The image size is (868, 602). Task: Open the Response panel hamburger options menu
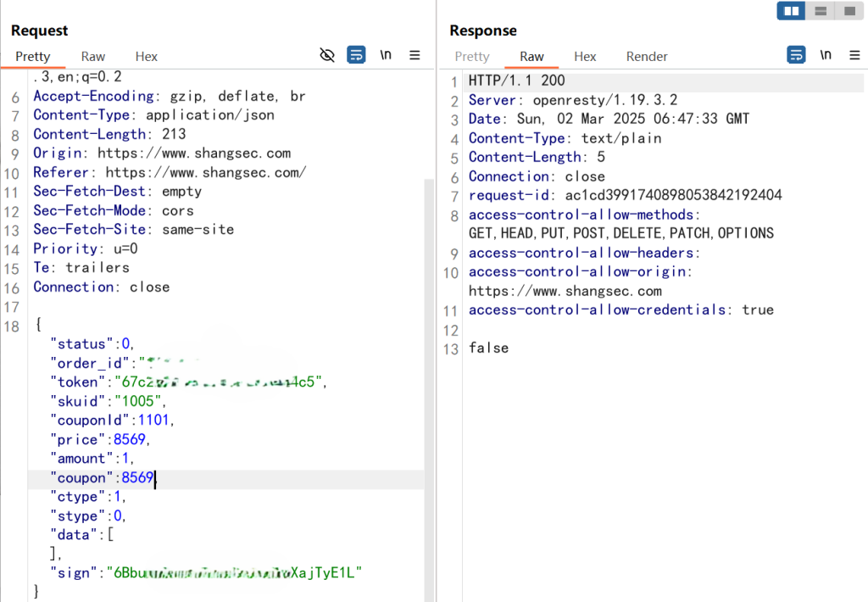click(854, 55)
